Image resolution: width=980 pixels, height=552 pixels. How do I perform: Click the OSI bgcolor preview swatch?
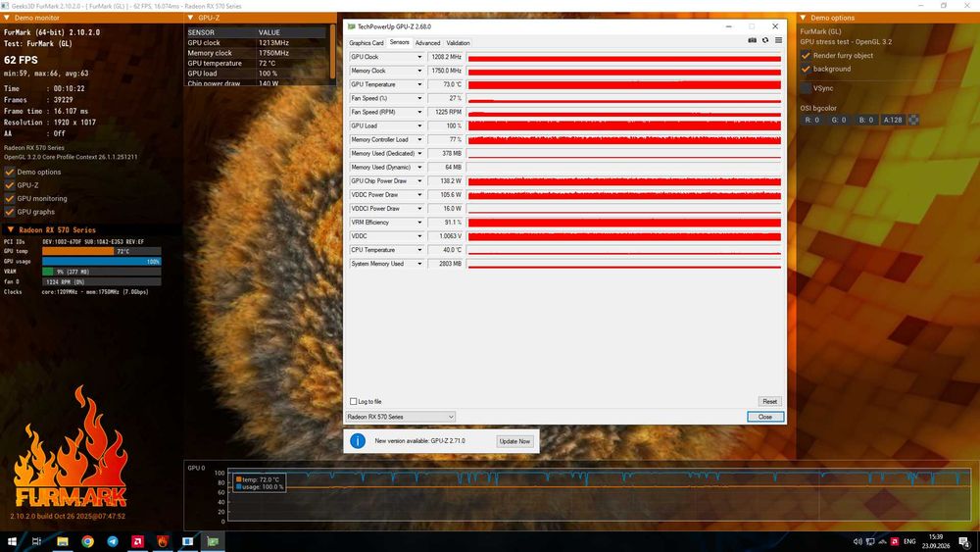(913, 120)
